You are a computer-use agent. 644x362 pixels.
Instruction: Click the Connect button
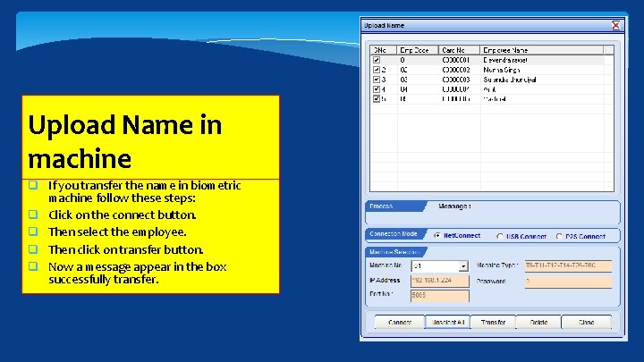(400, 322)
